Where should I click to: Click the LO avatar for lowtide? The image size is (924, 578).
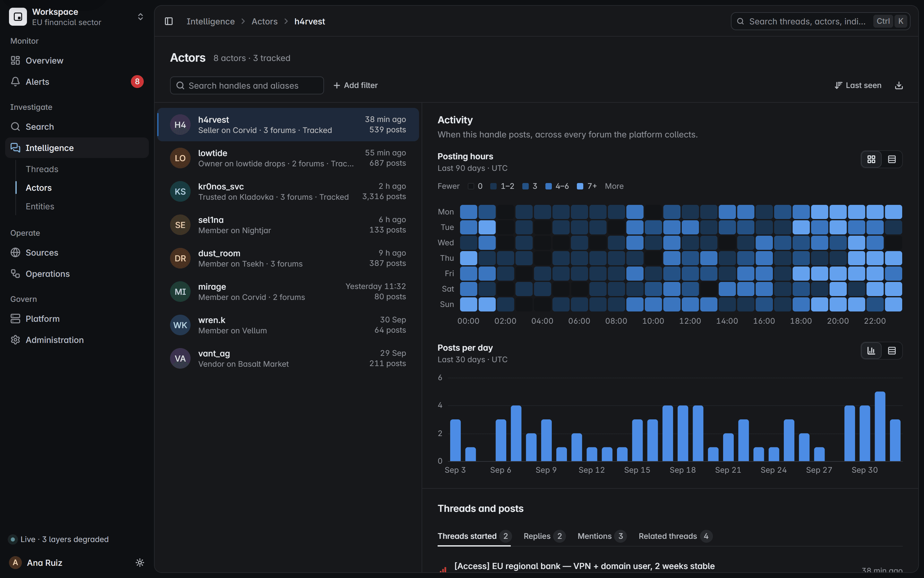click(180, 158)
